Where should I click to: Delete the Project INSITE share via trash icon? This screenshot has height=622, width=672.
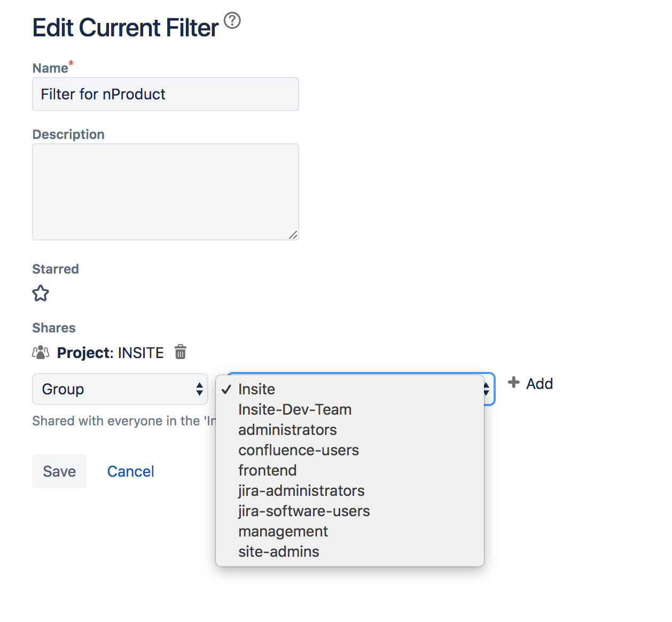tap(181, 352)
